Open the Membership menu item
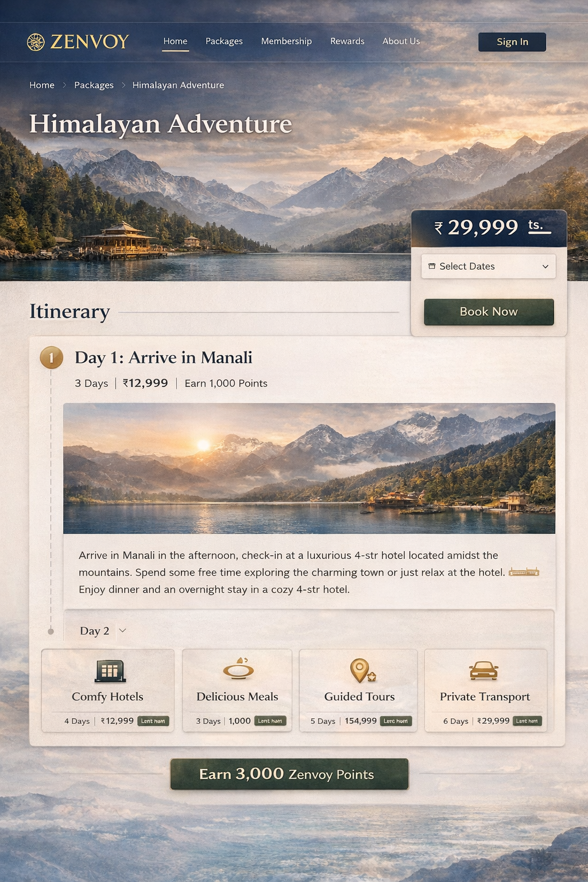Image resolution: width=588 pixels, height=882 pixels. coord(287,41)
